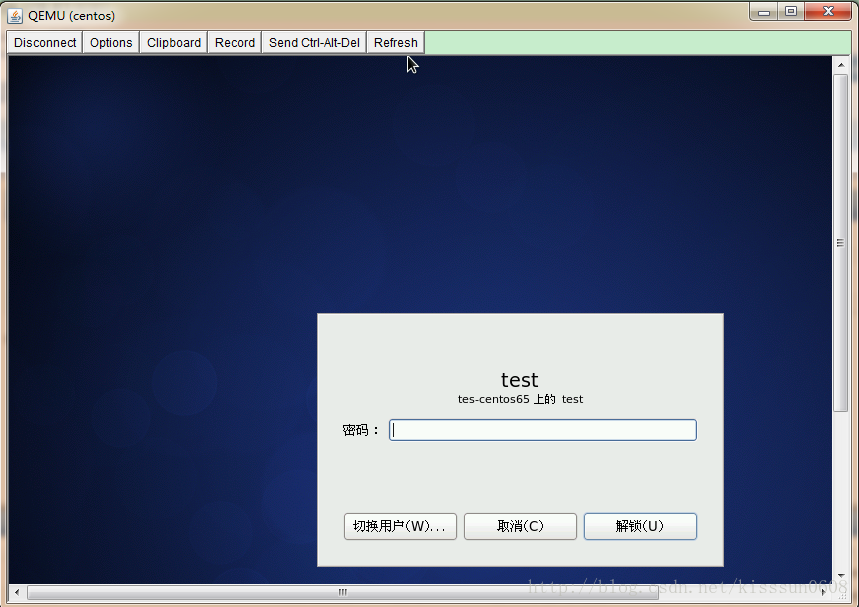Unlock with the 解锁(U) button
The image size is (859, 607).
click(640, 526)
